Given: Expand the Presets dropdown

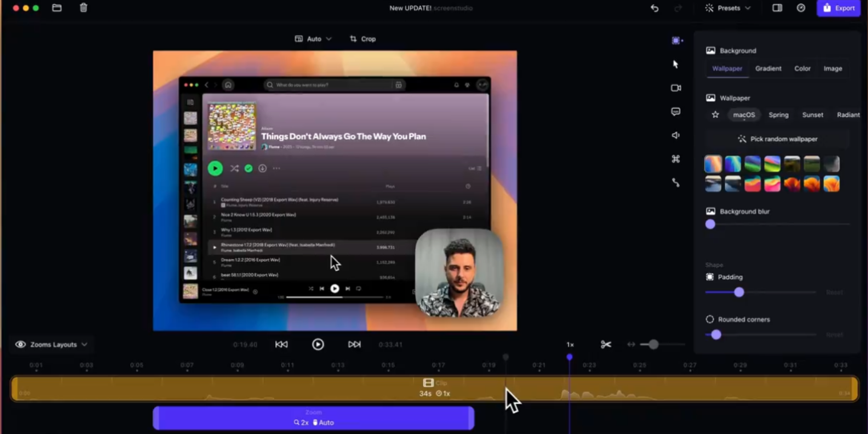Looking at the screenshot, I should (728, 8).
